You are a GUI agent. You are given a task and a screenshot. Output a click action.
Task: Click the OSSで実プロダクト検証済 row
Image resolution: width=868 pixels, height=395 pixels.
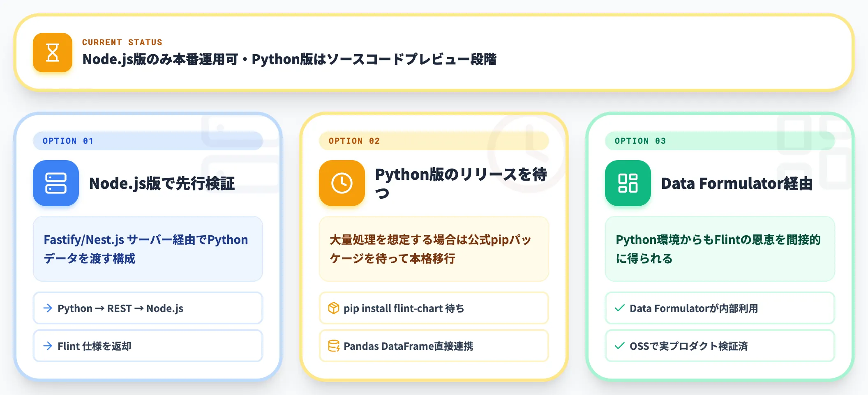coord(720,346)
